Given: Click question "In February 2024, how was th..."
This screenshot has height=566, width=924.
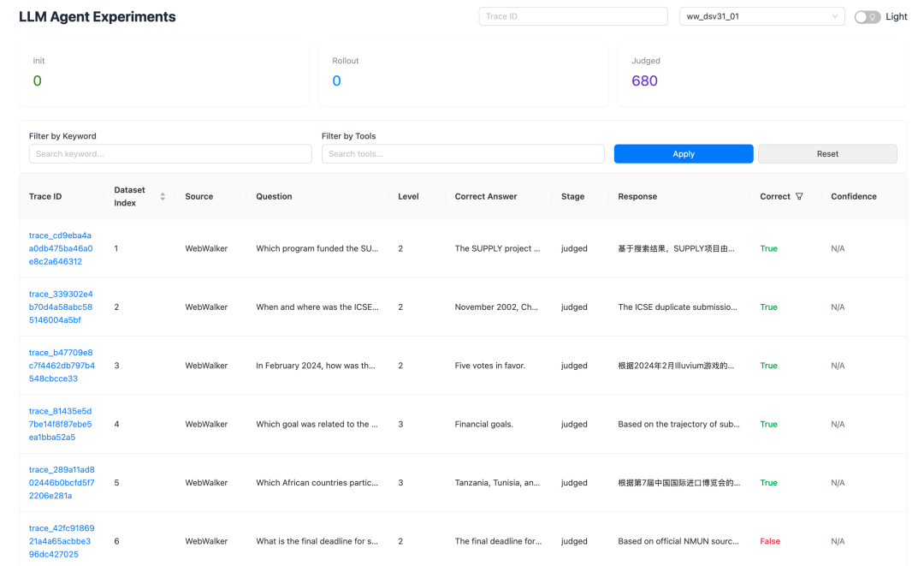Looking at the screenshot, I should pyautogui.click(x=315, y=366).
